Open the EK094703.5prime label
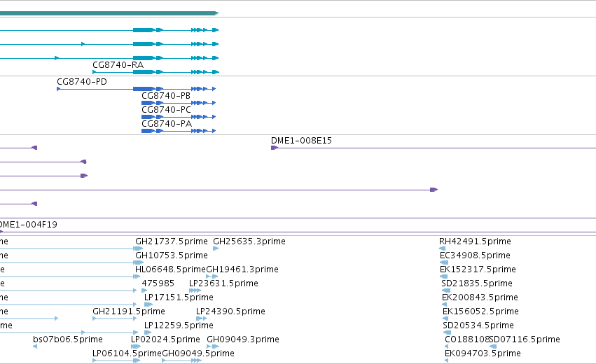596x364 pixels. (483, 353)
